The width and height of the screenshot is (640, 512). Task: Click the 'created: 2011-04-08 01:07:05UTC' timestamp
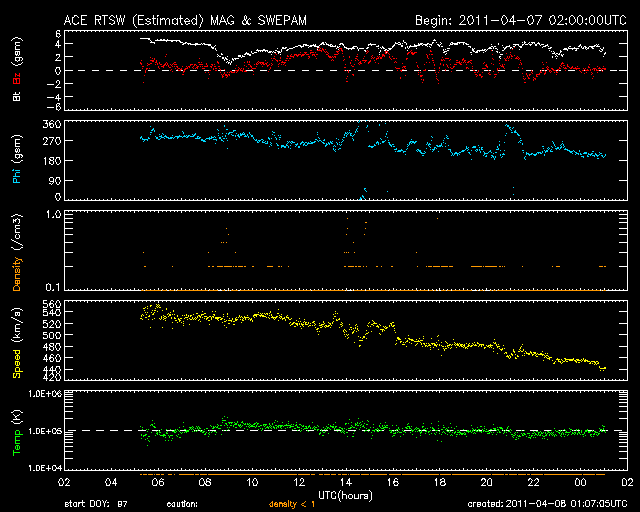tap(547, 504)
